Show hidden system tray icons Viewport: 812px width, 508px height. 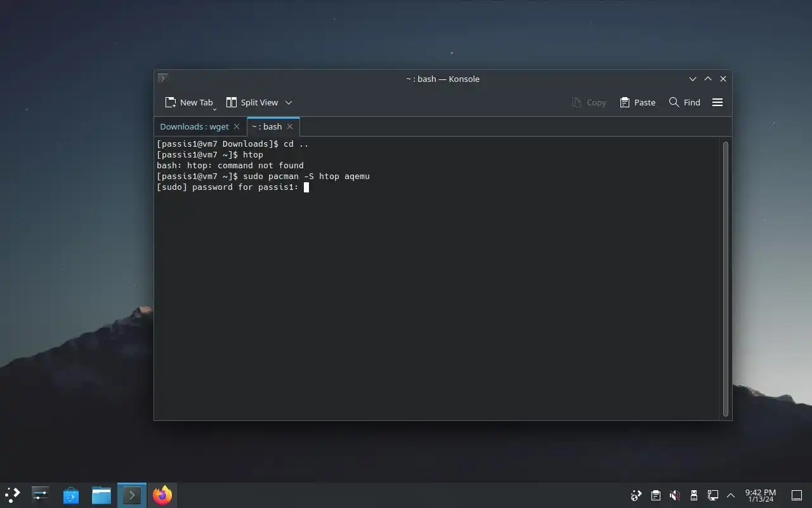pyautogui.click(x=731, y=495)
